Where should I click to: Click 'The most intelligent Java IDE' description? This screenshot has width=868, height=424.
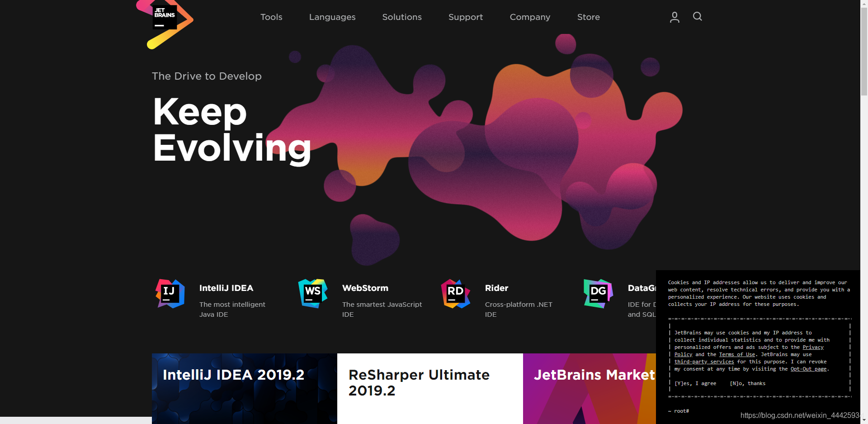(232, 310)
